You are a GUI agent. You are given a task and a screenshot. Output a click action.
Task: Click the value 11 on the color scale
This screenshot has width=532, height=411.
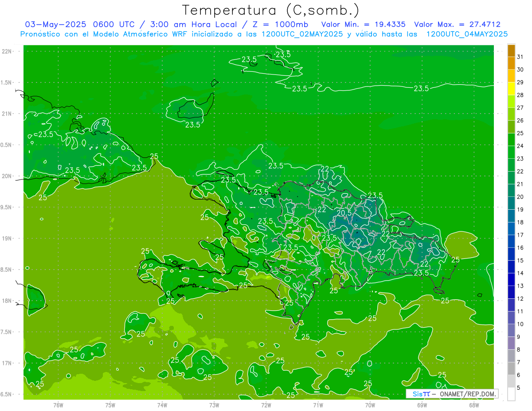click(x=520, y=311)
